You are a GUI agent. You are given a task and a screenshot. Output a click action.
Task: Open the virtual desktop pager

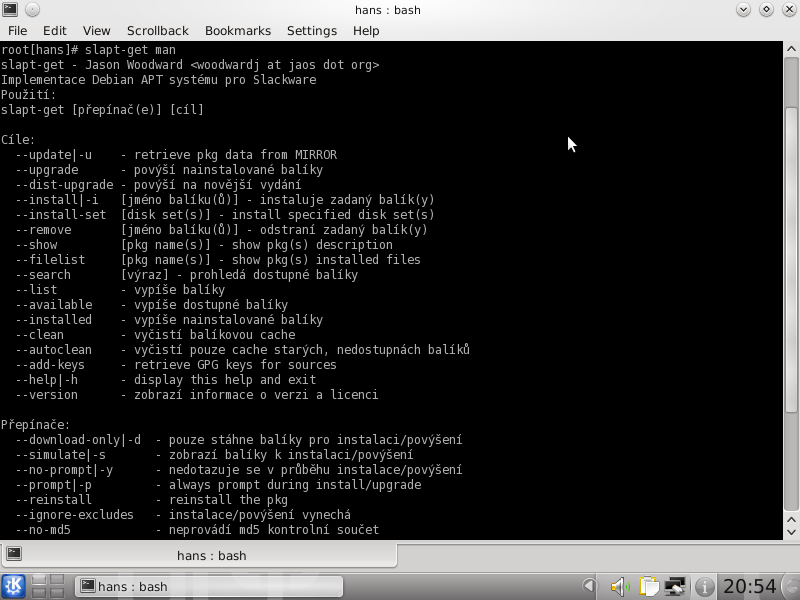click(47, 586)
